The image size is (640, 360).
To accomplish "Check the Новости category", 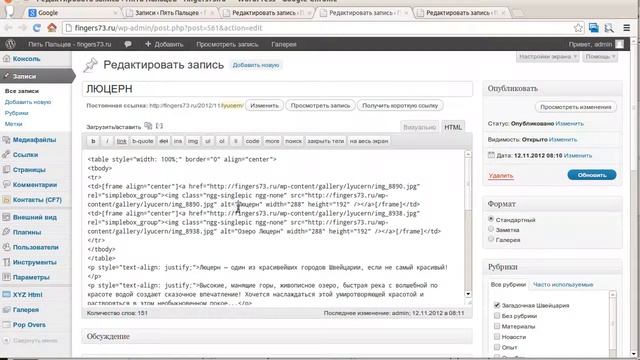I will (x=497, y=337).
